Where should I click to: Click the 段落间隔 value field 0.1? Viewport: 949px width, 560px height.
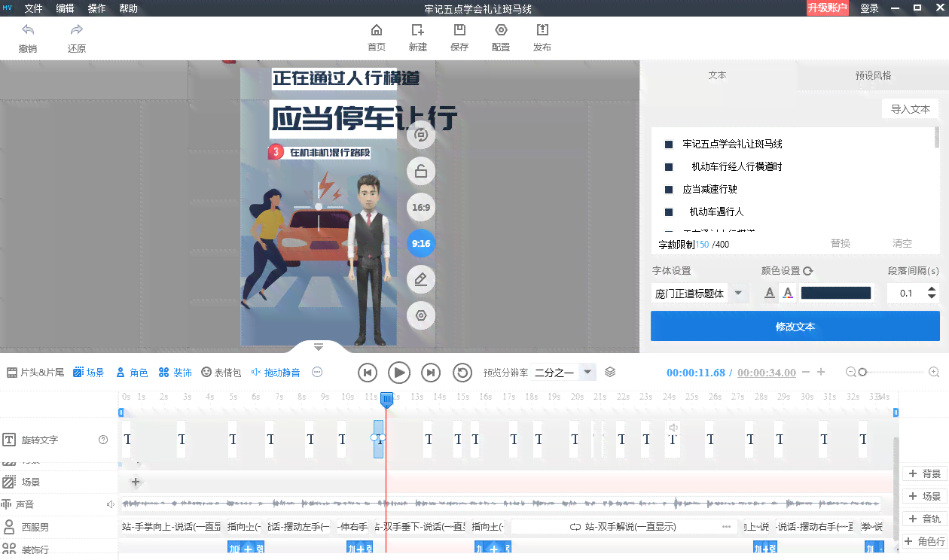point(906,294)
